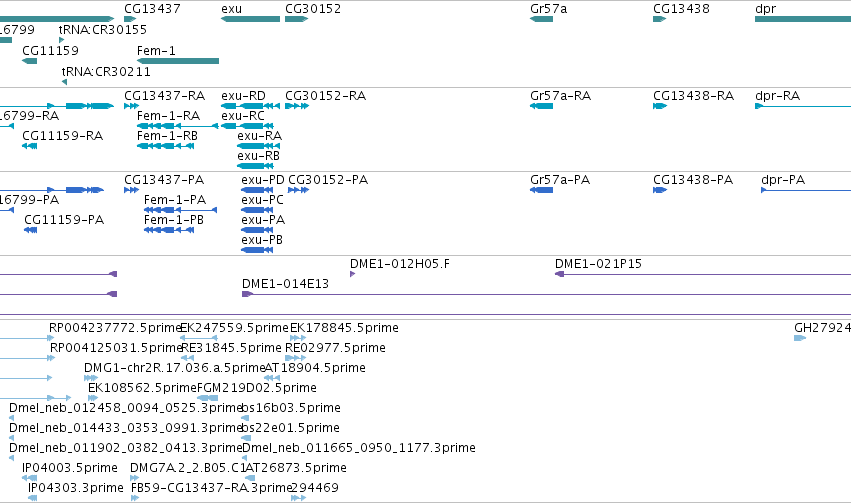Viewport: 851px width, 503px height.
Task: Select the Fem-1 gene bar
Action: 178,61
